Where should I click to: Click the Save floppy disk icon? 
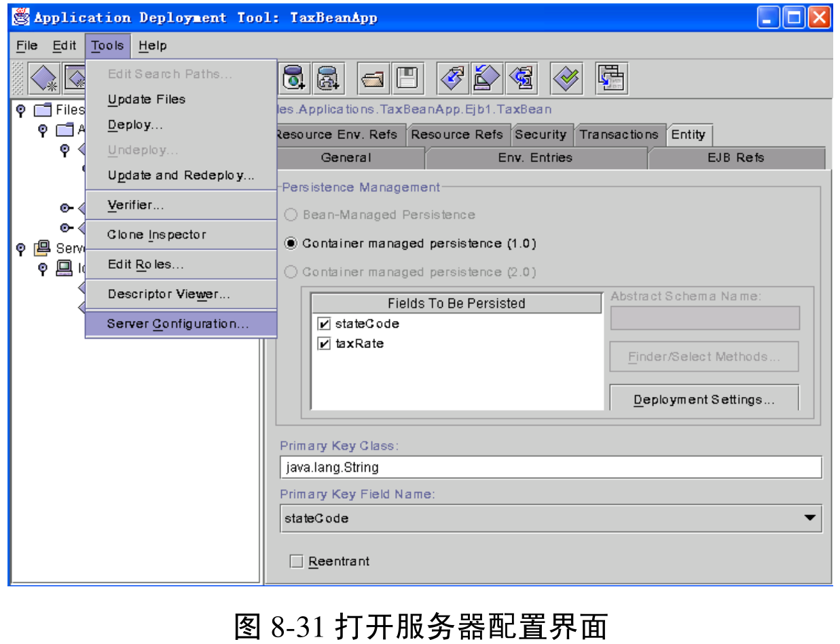[407, 79]
